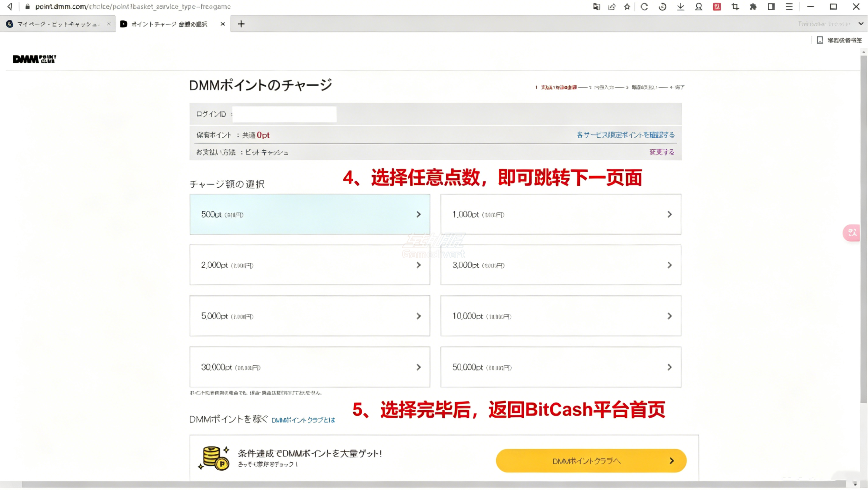Open a new browser tab
Viewport: 868px width, 490px height.
[x=241, y=24]
